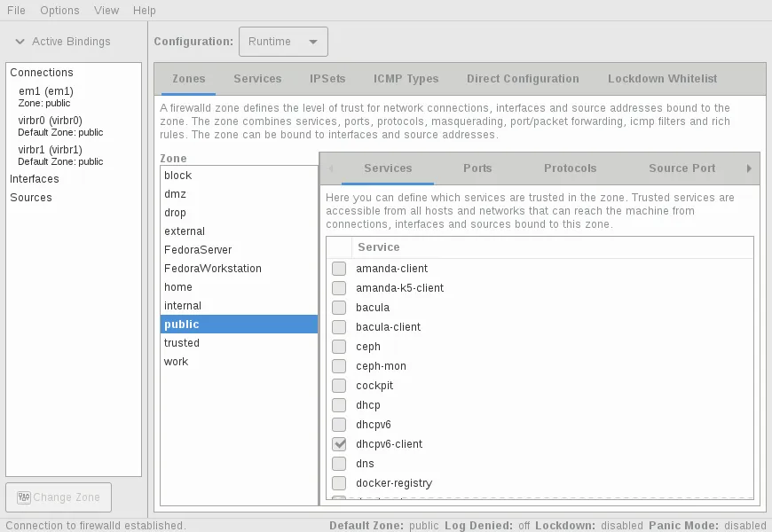This screenshot has height=532, width=772.
Task: Open the Ports subtab
Action: tap(477, 168)
